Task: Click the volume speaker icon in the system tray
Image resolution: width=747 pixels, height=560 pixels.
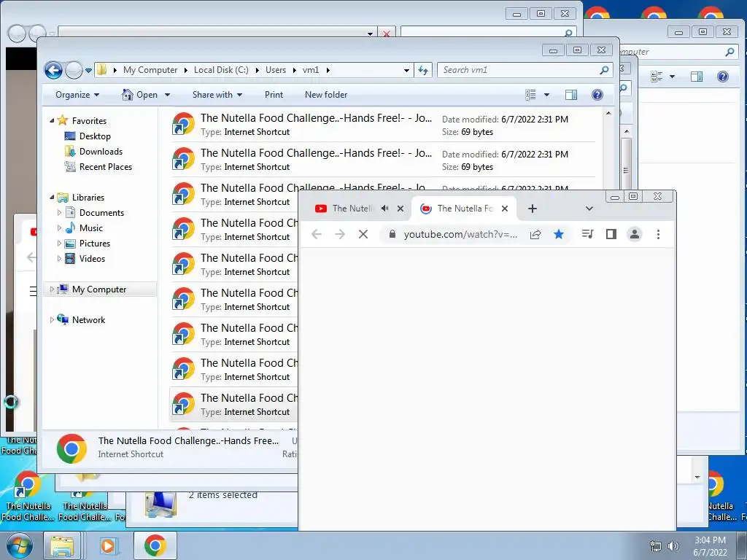Action: (x=673, y=545)
